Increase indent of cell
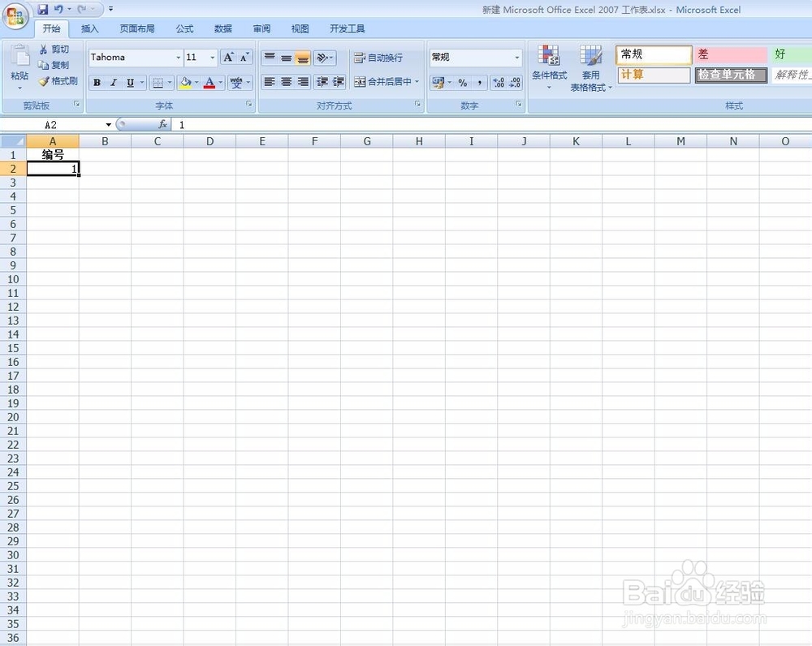The image size is (812, 646). coord(338,82)
